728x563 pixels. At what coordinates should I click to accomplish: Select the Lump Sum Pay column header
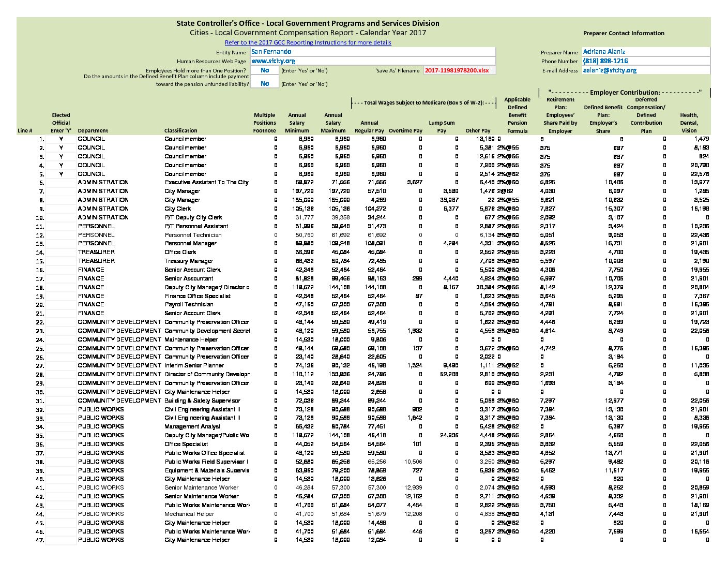click(x=442, y=127)
